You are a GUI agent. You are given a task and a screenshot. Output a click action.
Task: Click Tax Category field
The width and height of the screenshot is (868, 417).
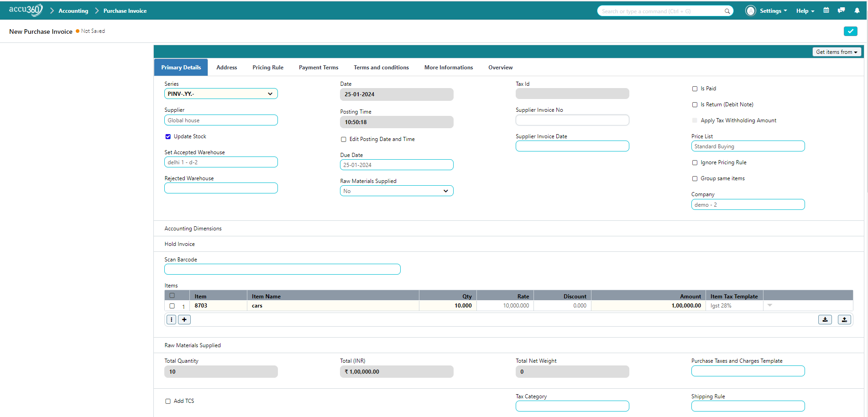tap(572, 406)
